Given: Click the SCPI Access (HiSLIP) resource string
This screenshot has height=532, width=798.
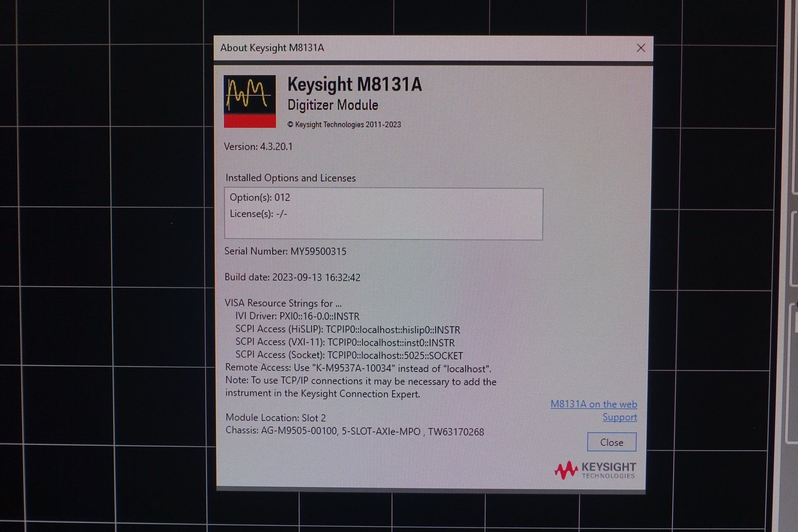Looking at the screenshot, I should (348, 330).
